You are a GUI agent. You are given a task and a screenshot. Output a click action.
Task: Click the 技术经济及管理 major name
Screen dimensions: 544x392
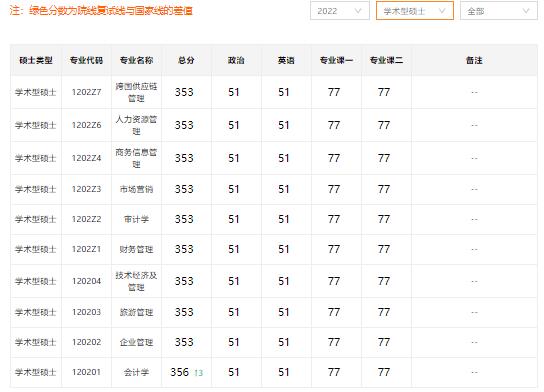tap(136, 281)
